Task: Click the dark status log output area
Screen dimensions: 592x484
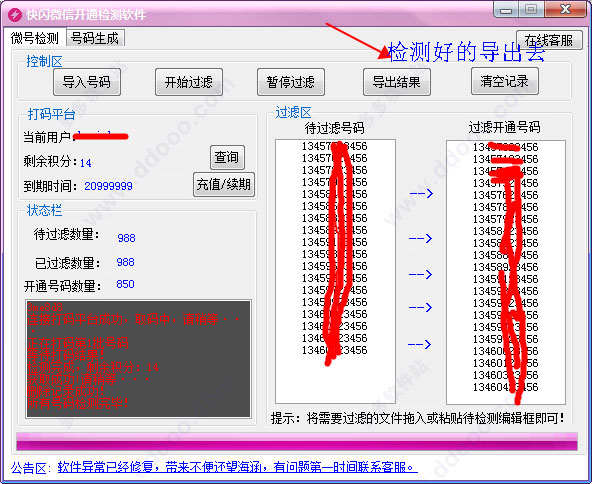Action: pyautogui.click(x=138, y=359)
